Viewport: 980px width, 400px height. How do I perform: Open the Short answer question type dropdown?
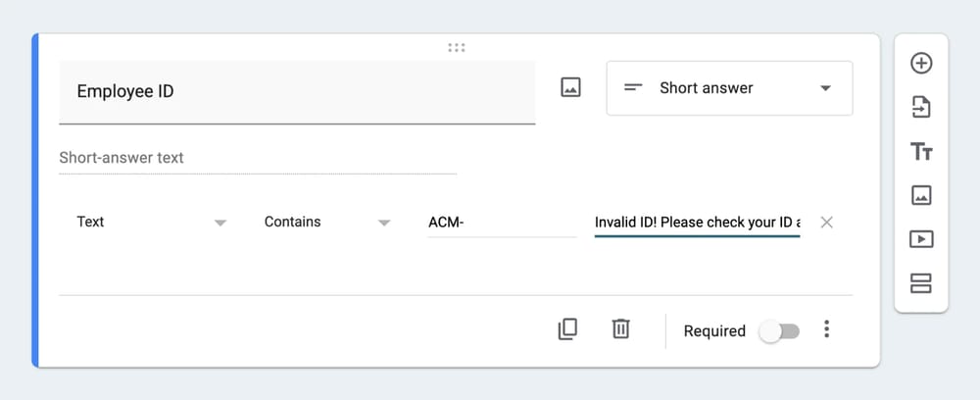click(729, 88)
